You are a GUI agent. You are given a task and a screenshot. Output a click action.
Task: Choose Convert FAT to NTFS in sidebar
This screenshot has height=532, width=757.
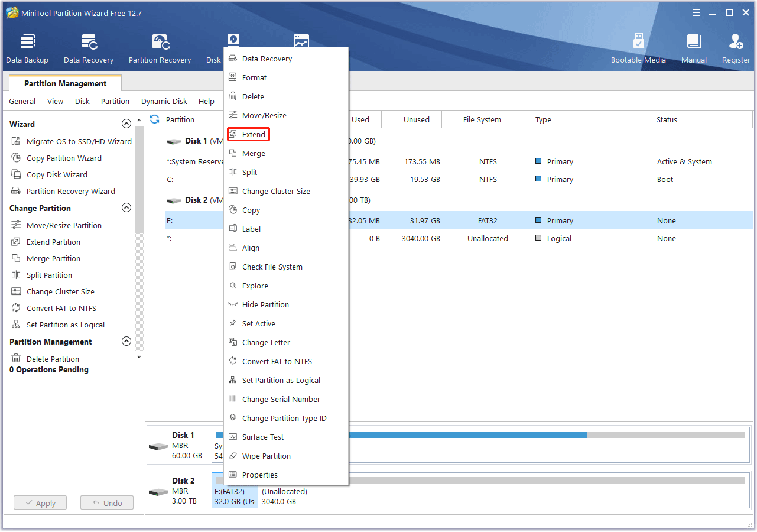[x=53, y=308]
